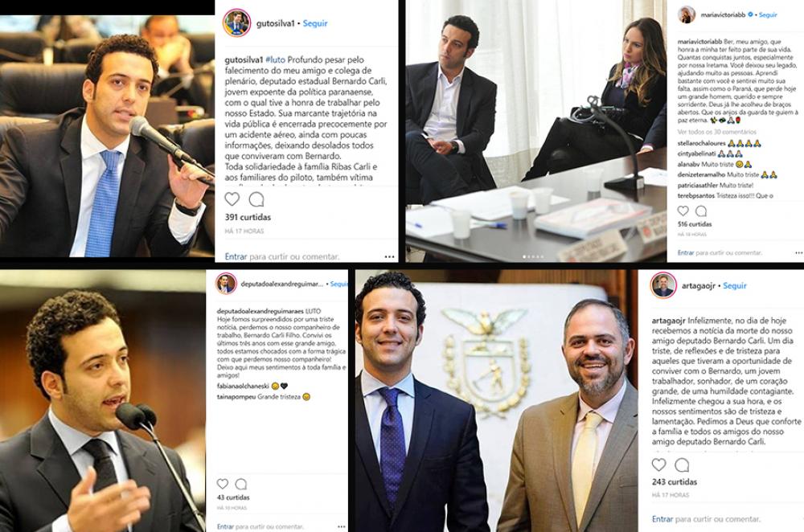Like the artagaojr post with heart

(659, 464)
